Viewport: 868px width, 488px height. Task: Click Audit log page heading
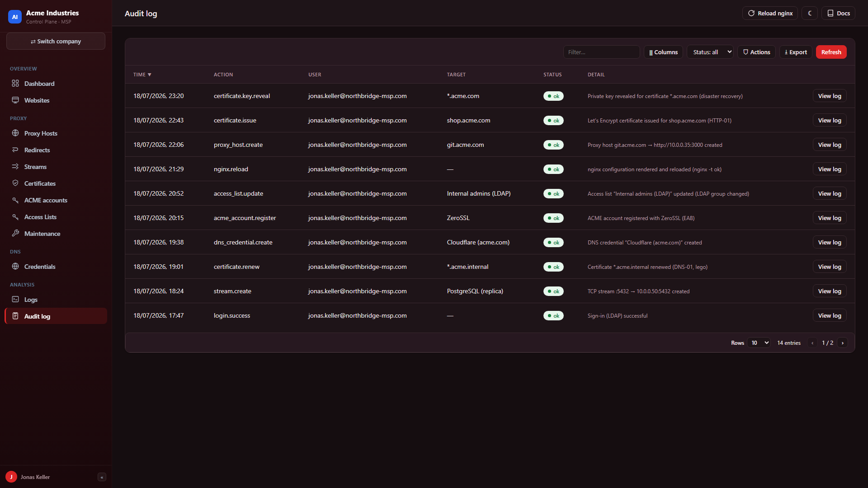click(141, 14)
